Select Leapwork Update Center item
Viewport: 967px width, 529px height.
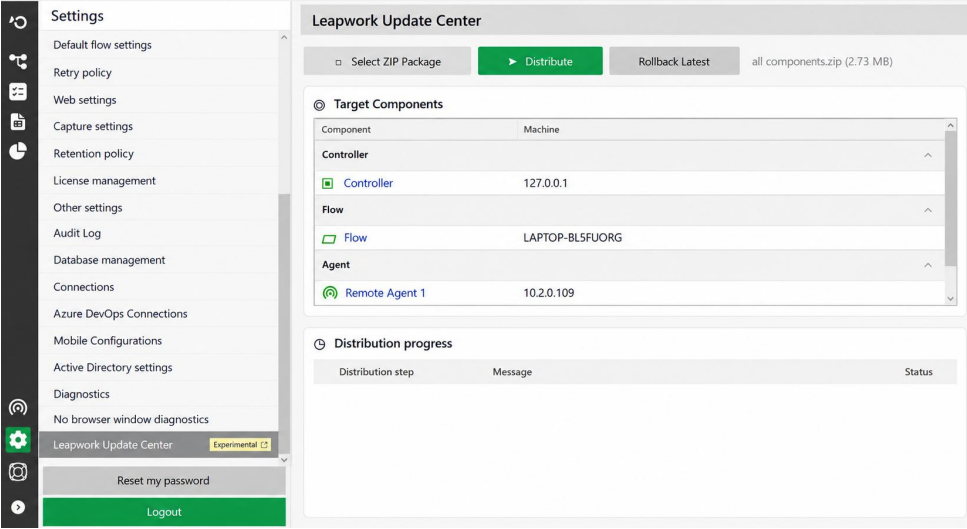point(158,445)
